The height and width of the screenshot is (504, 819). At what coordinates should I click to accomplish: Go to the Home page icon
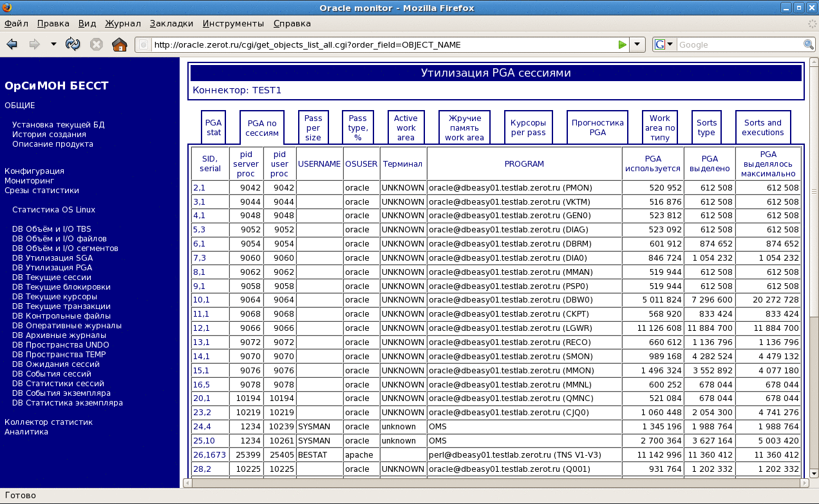[x=119, y=44]
